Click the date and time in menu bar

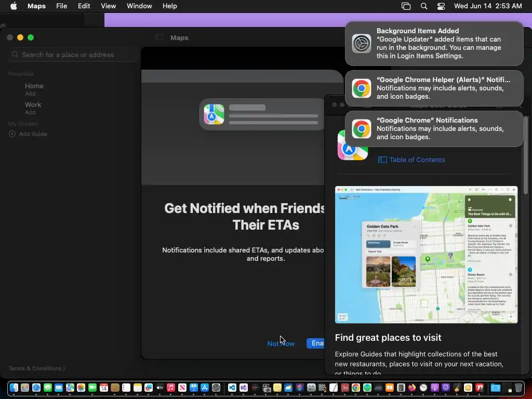[487, 6]
